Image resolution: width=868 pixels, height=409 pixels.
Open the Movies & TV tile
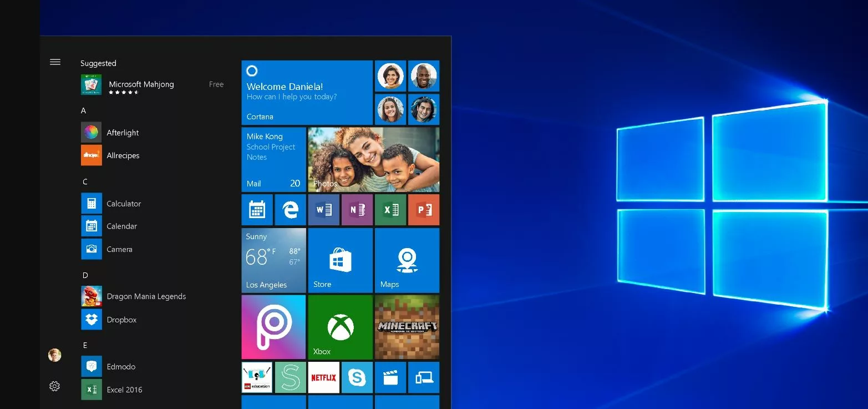[x=390, y=377]
